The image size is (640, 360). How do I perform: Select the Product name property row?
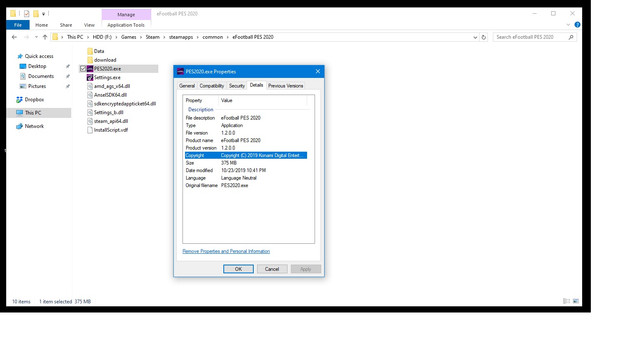(x=246, y=140)
